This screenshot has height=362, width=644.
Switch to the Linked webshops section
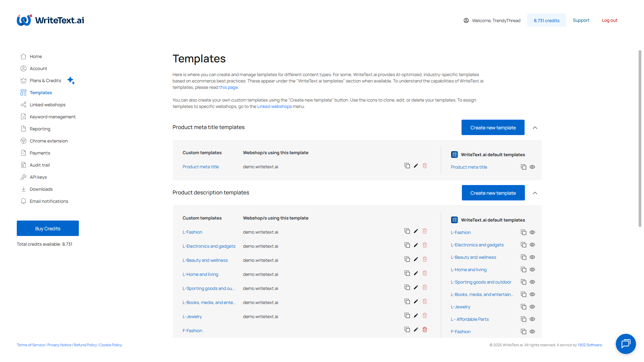(x=48, y=105)
